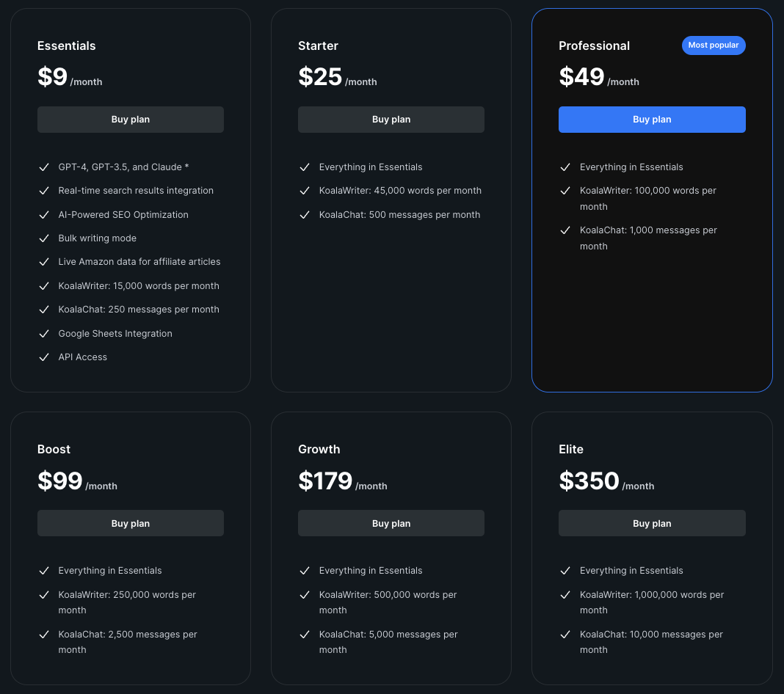Click the checkmark next to AI-Powered SEO Optimization
This screenshot has height=694, width=784.
click(44, 215)
